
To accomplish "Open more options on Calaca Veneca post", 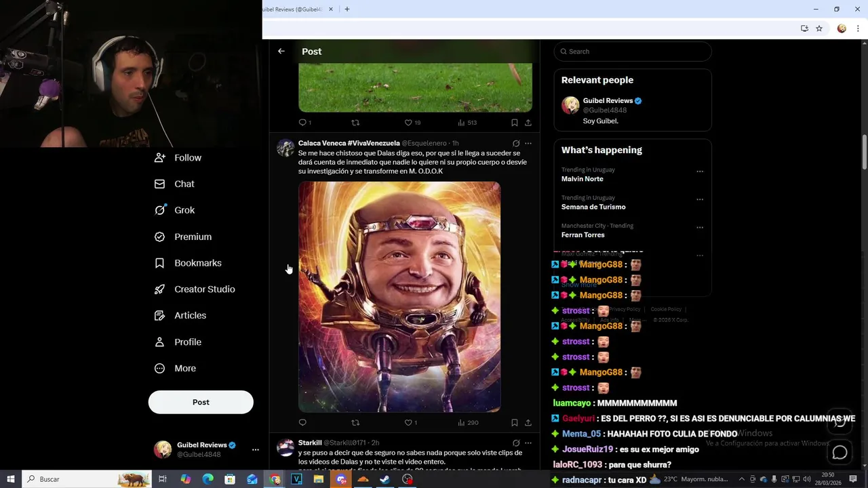I will (528, 144).
